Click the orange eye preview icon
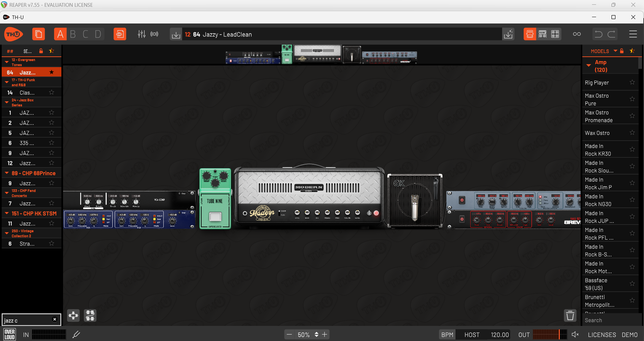 coord(120,34)
